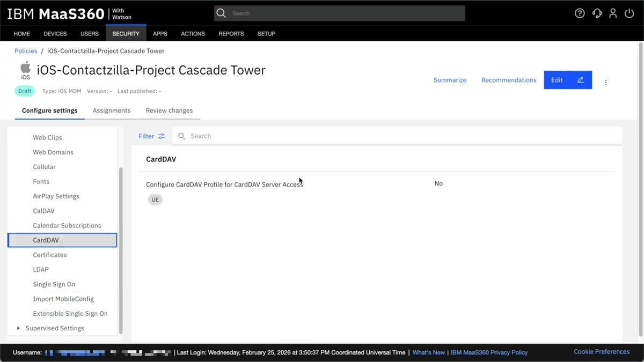Click the Edit button

[568, 80]
